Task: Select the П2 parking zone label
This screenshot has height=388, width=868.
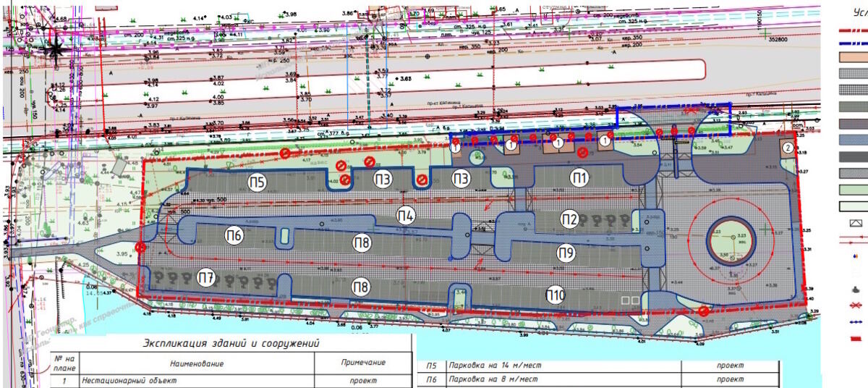Action: click(569, 218)
